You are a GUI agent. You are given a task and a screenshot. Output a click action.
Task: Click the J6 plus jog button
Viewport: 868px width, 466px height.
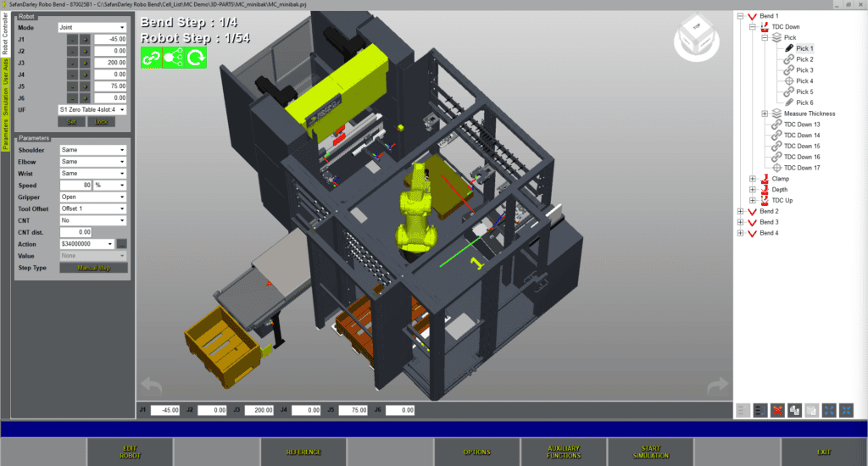(86, 98)
